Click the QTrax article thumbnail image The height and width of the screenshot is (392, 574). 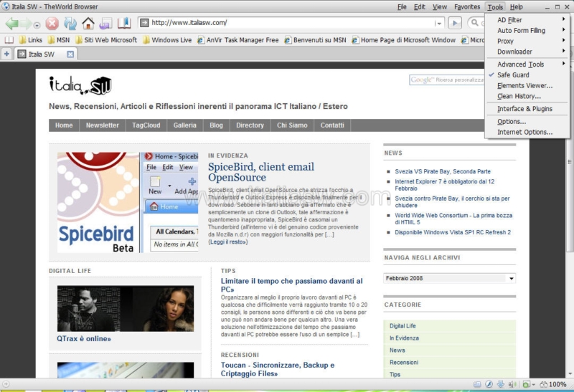coord(126,309)
